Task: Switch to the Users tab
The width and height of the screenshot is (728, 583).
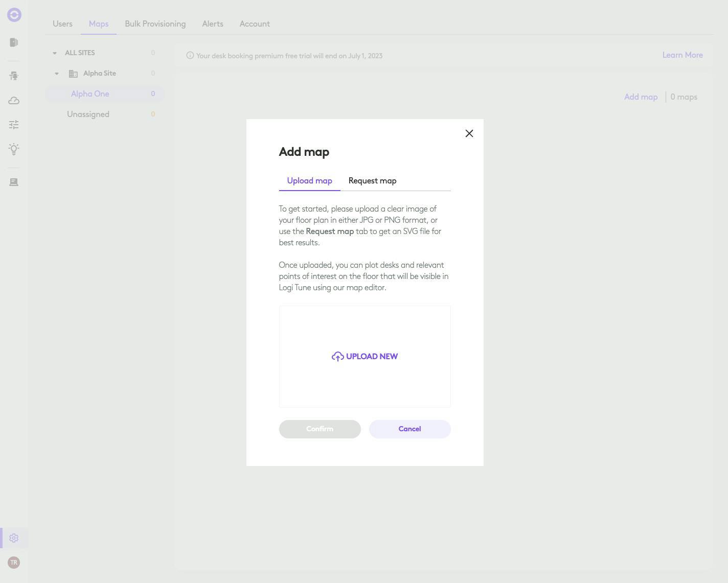Action: 62,24
